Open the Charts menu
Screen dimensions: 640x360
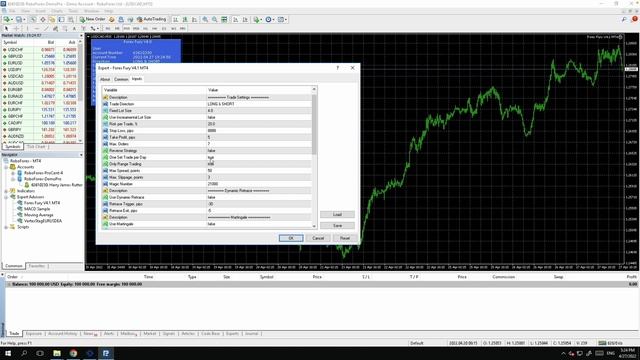pos(57,11)
